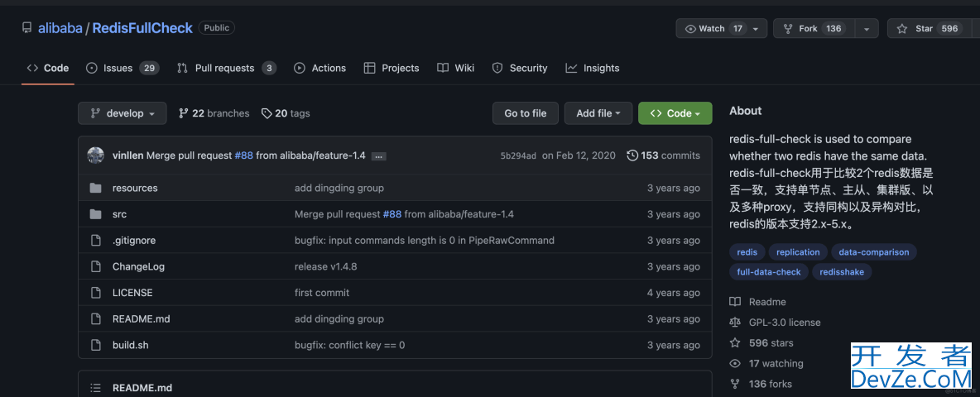Open the RedisFullCheck repository link
The image size is (980, 397).
142,28
